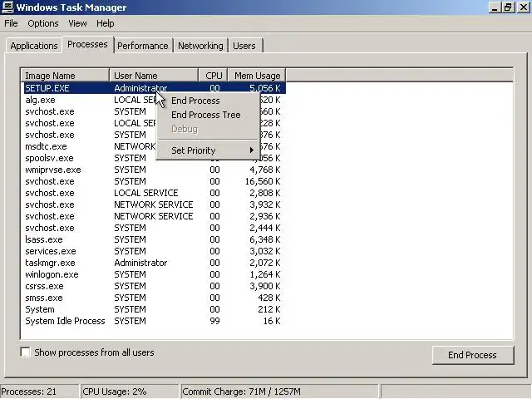Click the Processes: 21 status entry
Screen dimensions: 532x399
point(39,392)
